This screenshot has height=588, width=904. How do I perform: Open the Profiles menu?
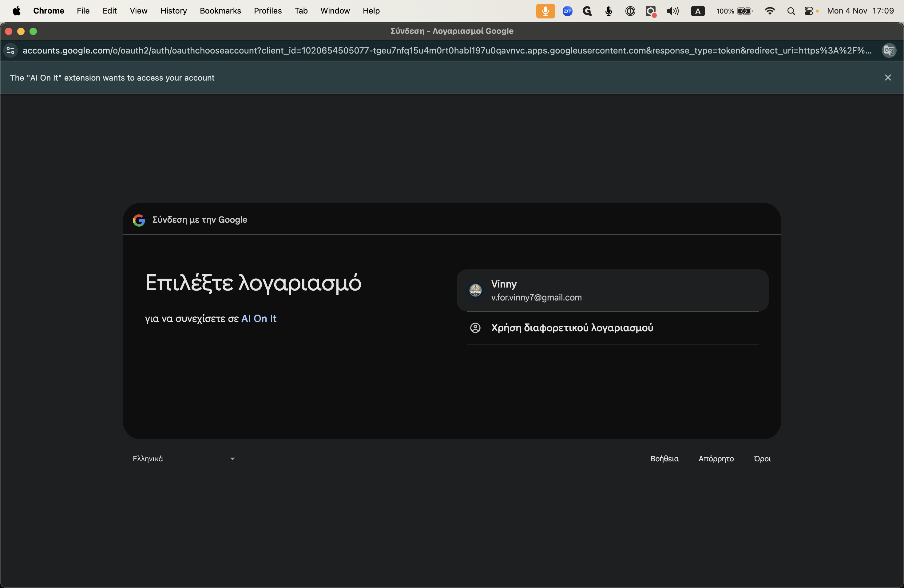tap(268, 11)
